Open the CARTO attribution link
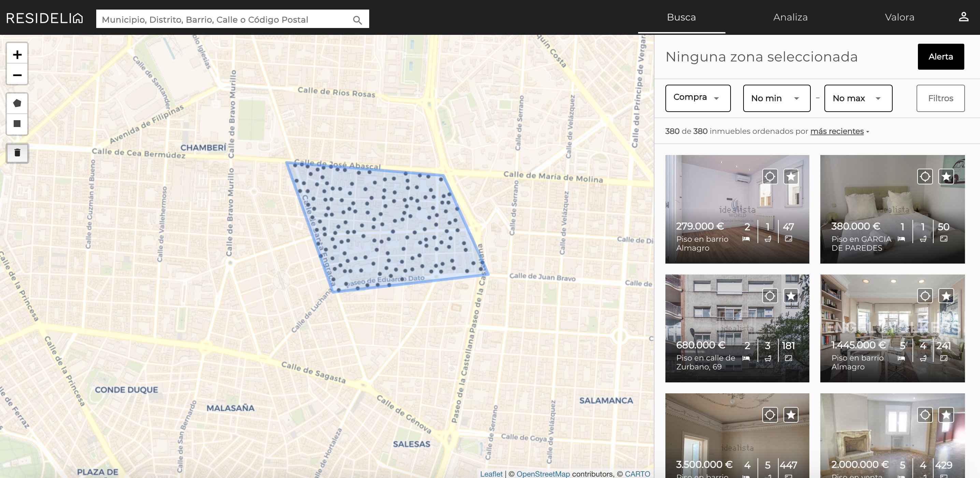980x478 pixels. click(x=637, y=474)
